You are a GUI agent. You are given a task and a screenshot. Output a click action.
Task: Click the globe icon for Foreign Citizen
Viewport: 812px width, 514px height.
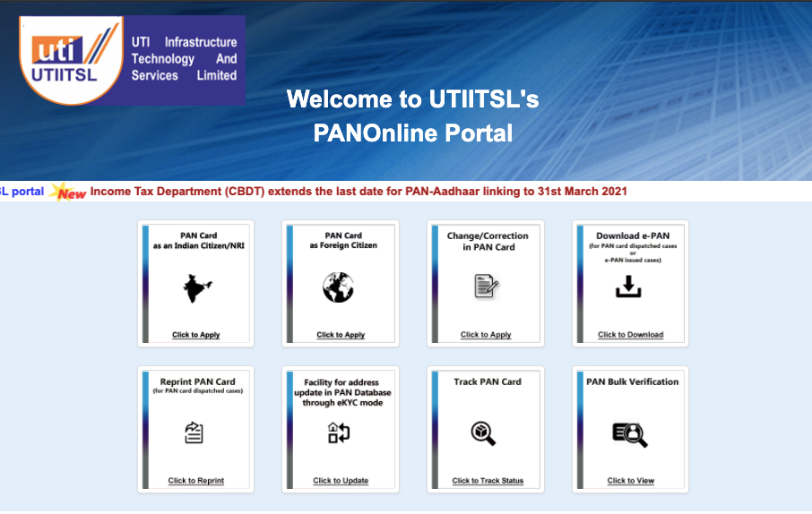338,287
